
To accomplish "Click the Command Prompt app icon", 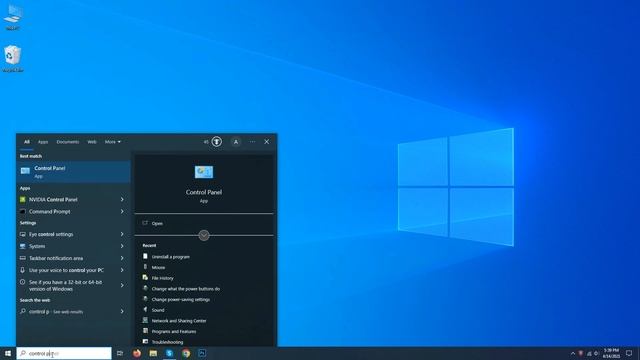I will [x=22, y=211].
